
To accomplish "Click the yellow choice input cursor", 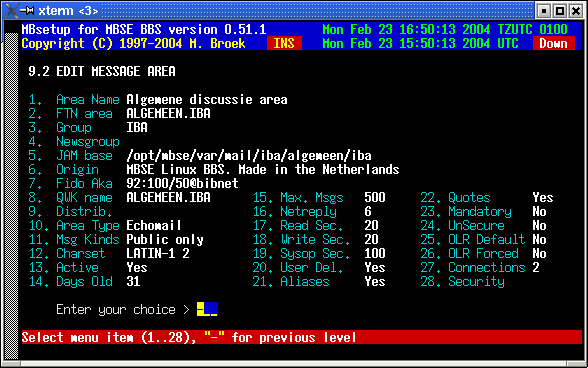I will [x=207, y=309].
